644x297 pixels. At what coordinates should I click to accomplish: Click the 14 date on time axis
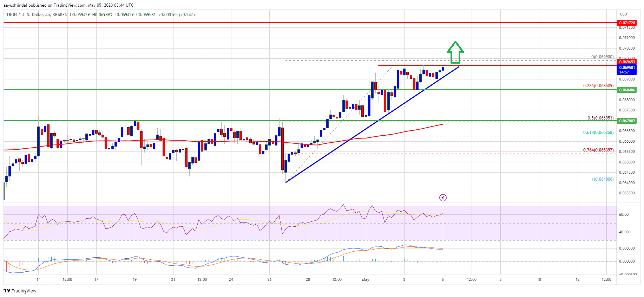[38, 280]
